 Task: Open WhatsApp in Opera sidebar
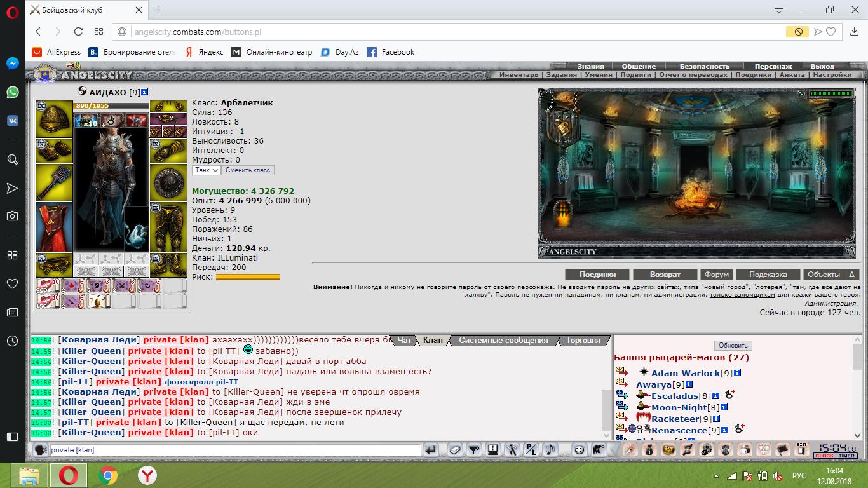12,92
